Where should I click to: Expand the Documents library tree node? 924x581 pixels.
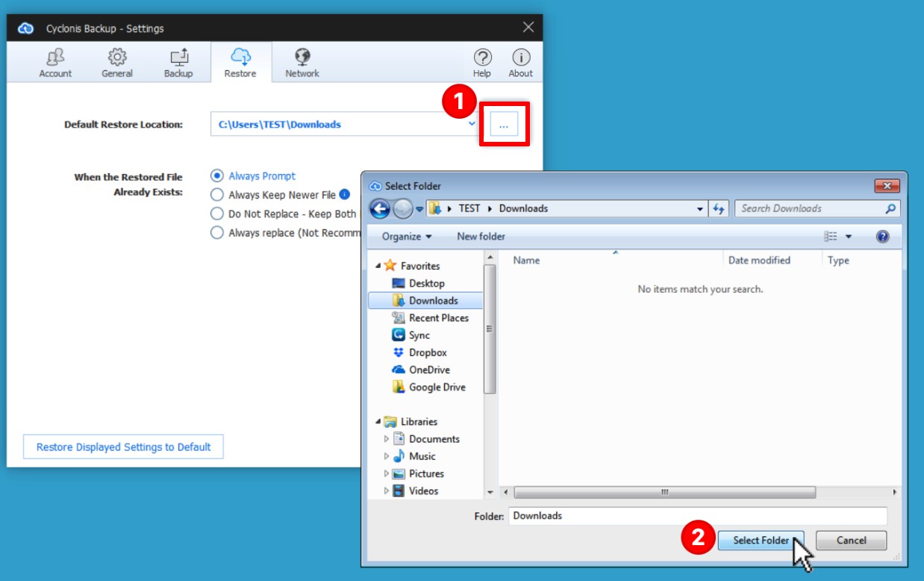(387, 439)
